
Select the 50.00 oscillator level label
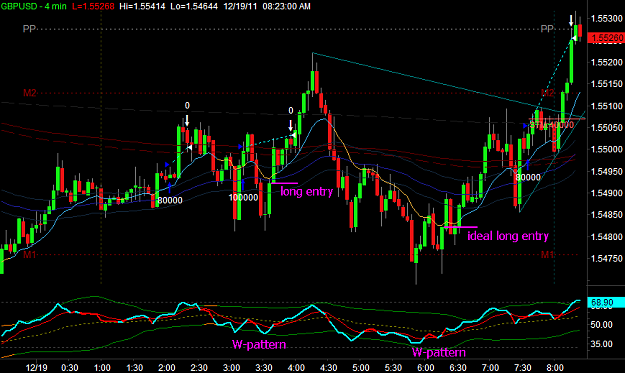(601, 325)
